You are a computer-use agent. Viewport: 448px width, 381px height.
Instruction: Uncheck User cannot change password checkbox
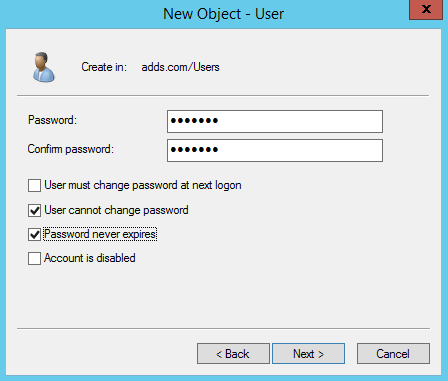click(x=34, y=210)
